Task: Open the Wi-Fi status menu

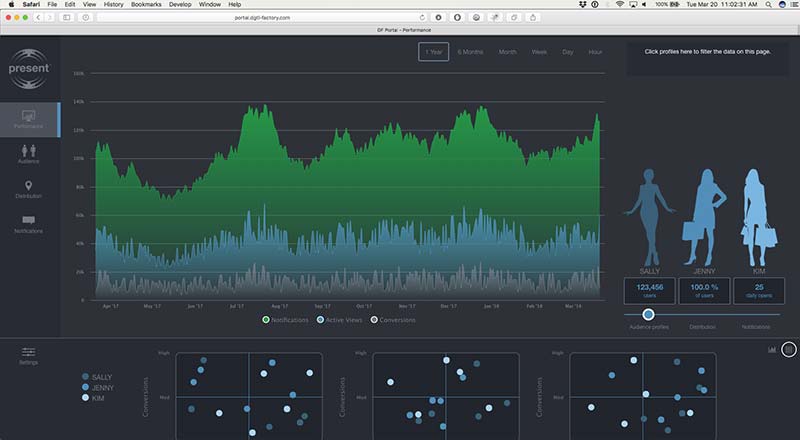Action: (620, 4)
